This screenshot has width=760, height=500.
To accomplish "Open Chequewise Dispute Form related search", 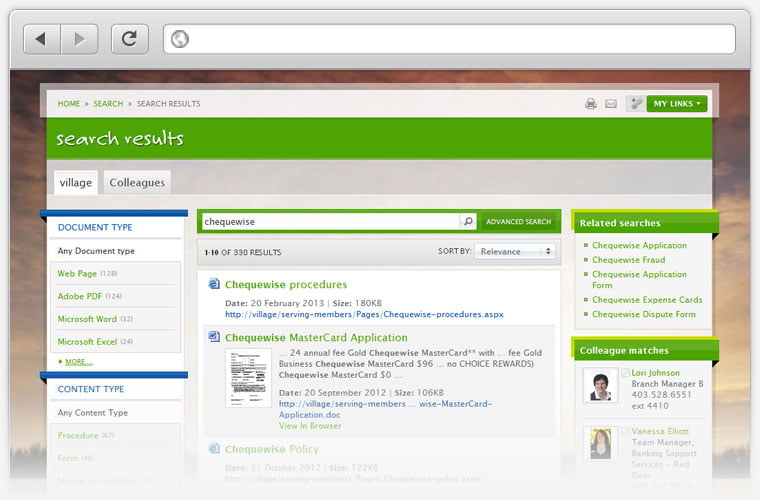I will (644, 314).
